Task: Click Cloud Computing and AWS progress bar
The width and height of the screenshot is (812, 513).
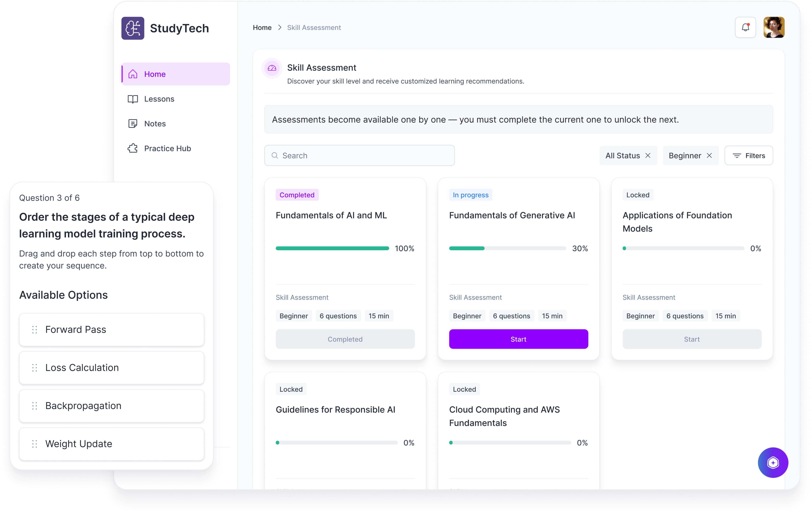Action: tap(510, 443)
